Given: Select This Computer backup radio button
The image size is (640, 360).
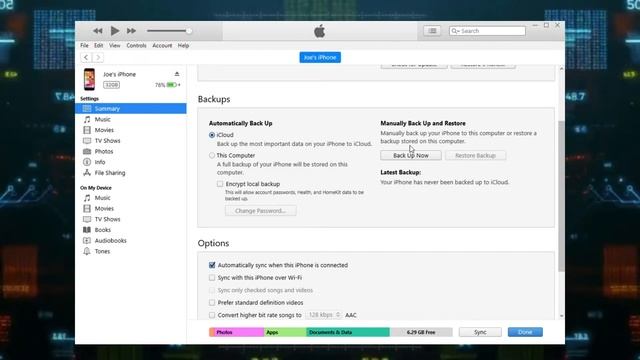Looking at the screenshot, I should click(x=212, y=156).
